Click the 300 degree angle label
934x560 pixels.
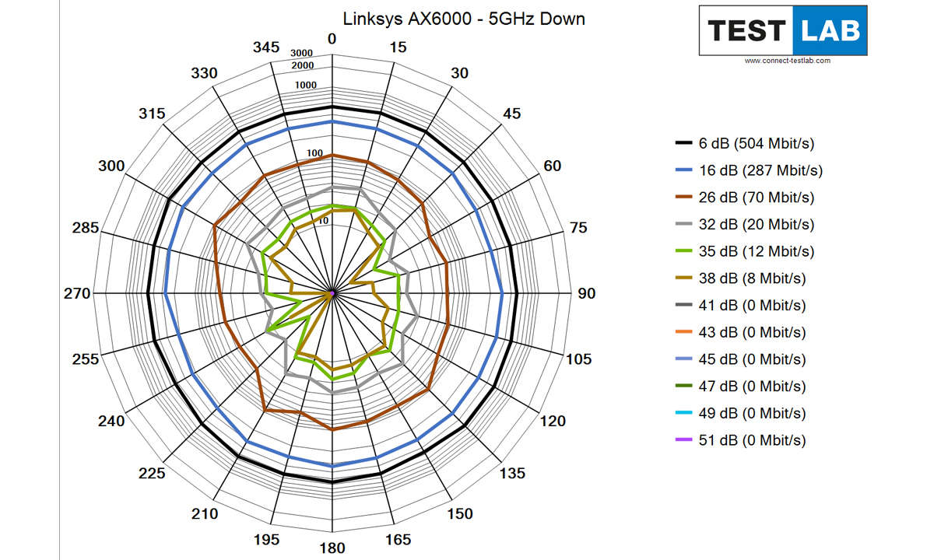point(111,166)
